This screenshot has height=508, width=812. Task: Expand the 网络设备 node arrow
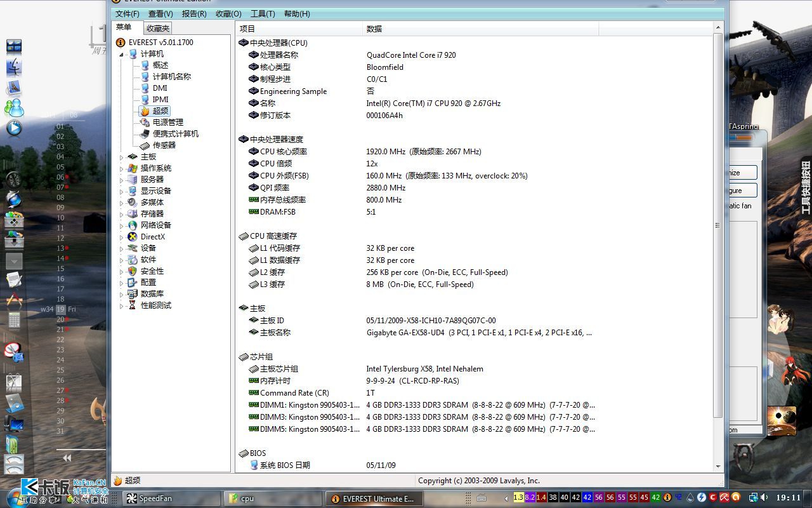tap(122, 225)
